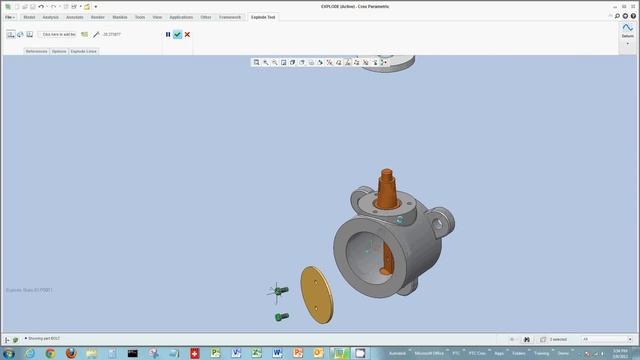640x360 pixels.
Task: Select the Explode Tool ribbon tab
Action: [x=263, y=17]
